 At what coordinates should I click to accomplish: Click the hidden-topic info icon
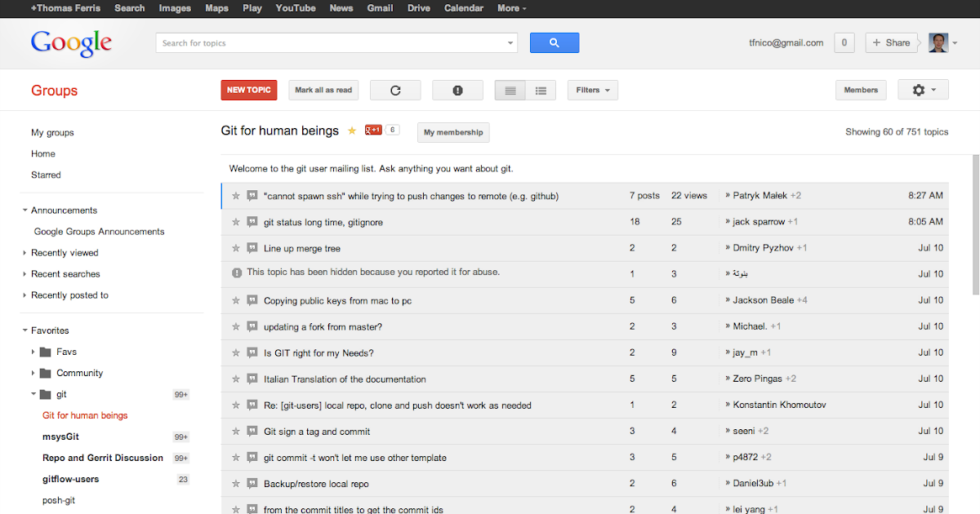coord(237,273)
